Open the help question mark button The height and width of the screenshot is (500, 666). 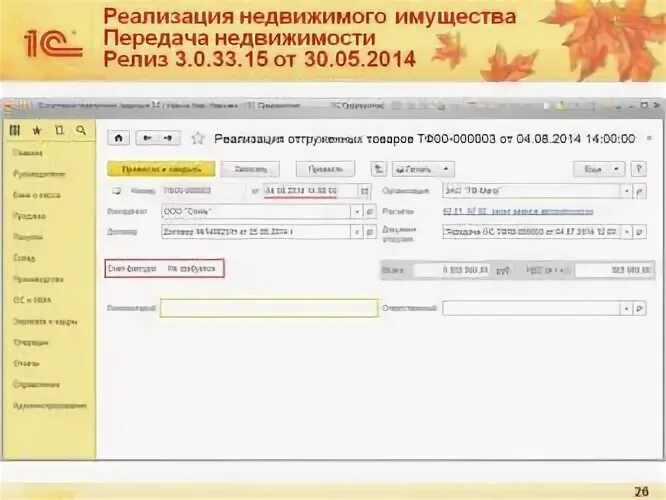pyautogui.click(x=638, y=169)
